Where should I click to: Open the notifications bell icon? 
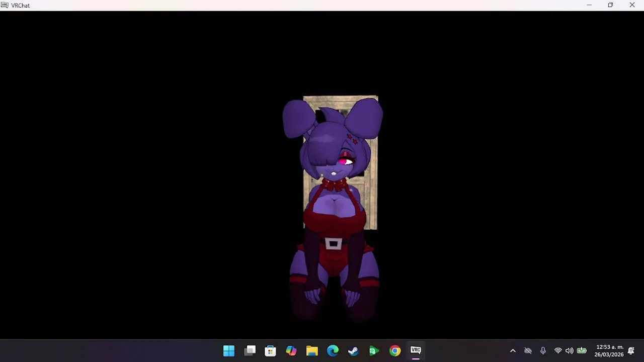(631, 351)
